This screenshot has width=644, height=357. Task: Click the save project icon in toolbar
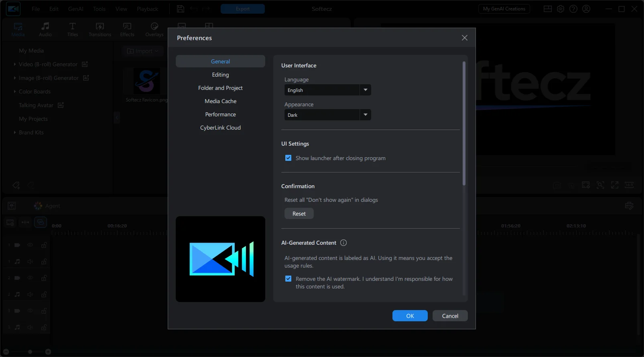pos(181,9)
